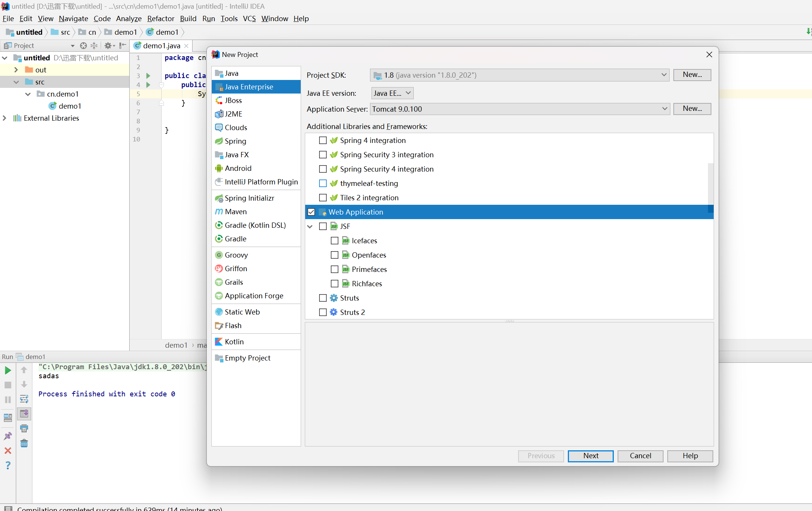Click the run gutter arrow on line 3
This screenshot has width=812, height=511.
148,76
